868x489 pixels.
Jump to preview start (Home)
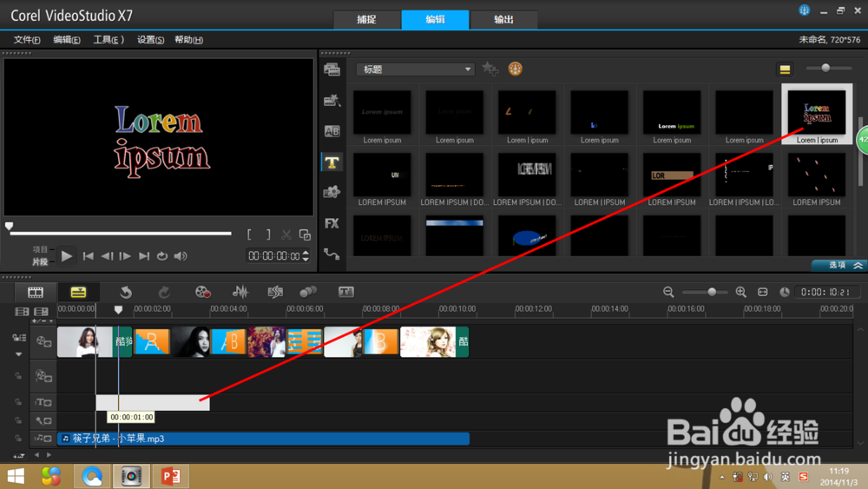(x=88, y=256)
